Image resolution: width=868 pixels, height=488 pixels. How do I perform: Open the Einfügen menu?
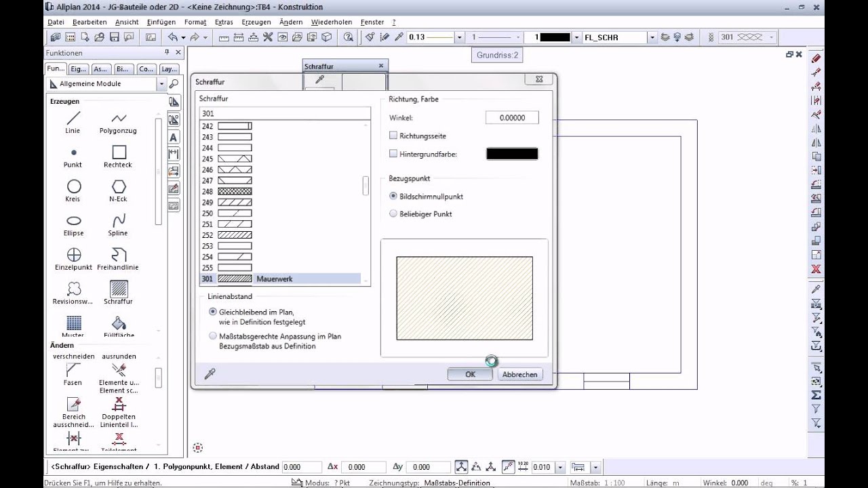click(161, 22)
